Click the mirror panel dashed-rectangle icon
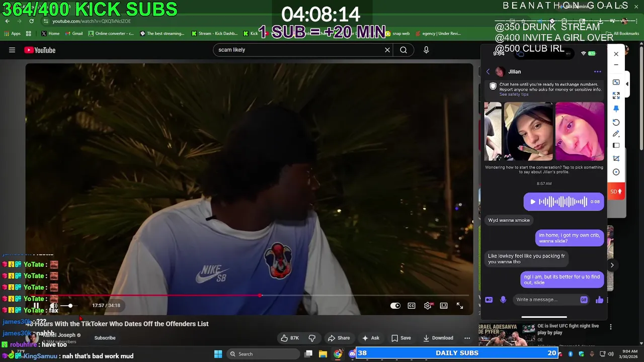The width and height of the screenshot is (644, 362). [x=616, y=145]
